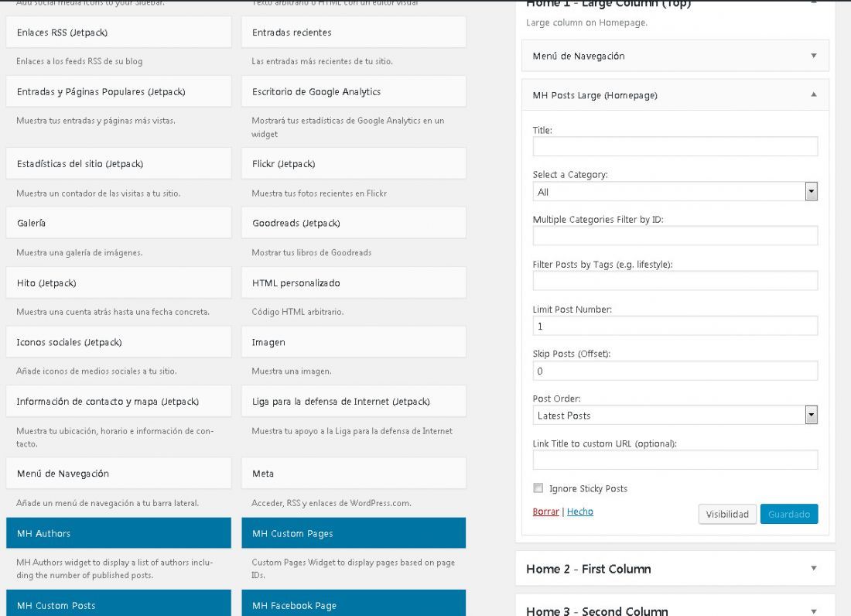Select the HTML personalizado widget
851x616 pixels.
click(x=354, y=282)
